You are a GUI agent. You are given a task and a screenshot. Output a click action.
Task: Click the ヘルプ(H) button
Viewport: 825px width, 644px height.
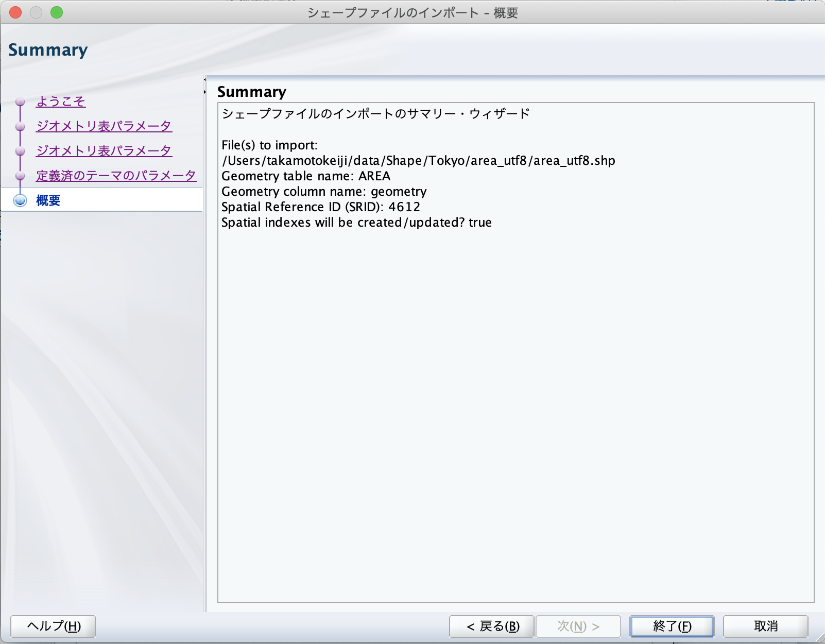click(53, 626)
